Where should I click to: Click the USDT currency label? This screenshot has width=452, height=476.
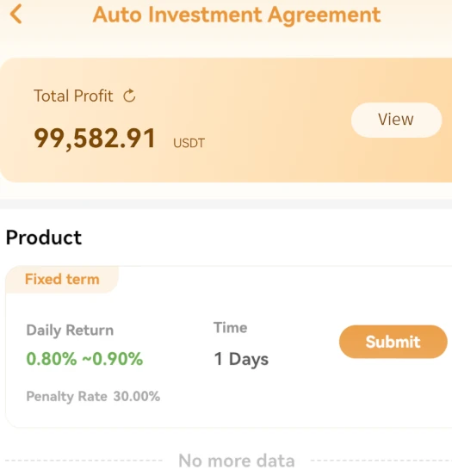[189, 143]
